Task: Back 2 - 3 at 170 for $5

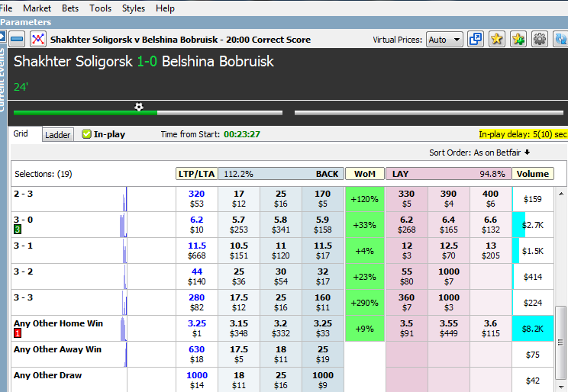Action: (323, 199)
